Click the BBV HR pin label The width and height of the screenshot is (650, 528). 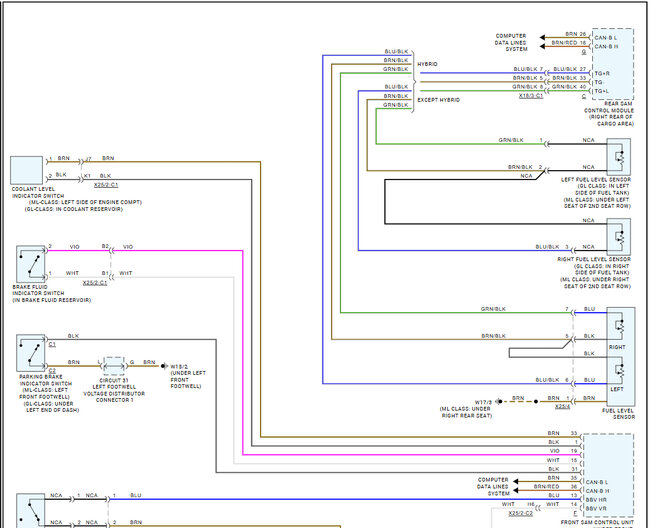[x=596, y=500]
